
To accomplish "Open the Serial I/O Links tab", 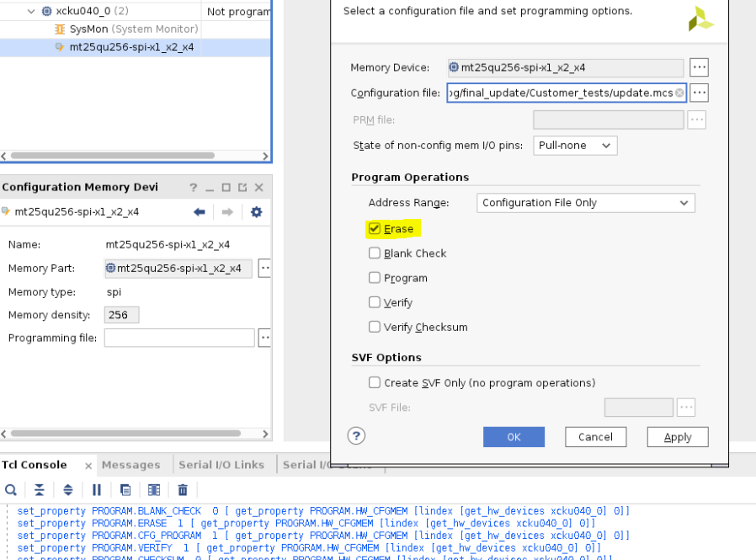I will [221, 465].
